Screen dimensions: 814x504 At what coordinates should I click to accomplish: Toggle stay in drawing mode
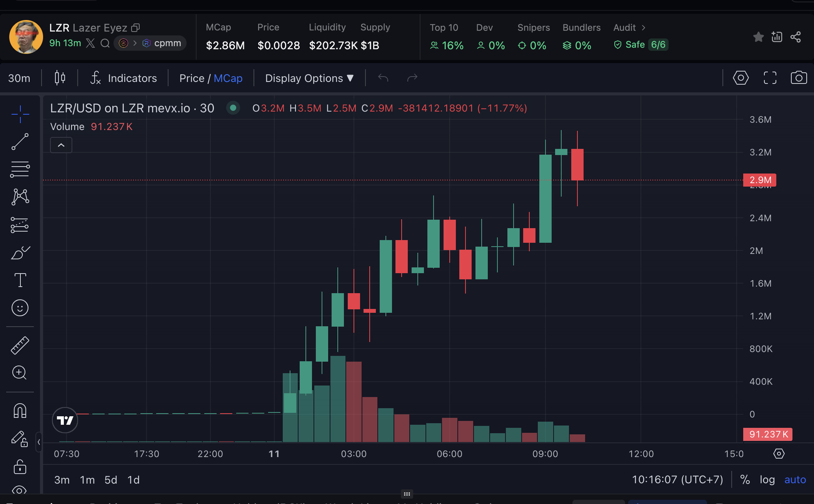[x=20, y=439]
